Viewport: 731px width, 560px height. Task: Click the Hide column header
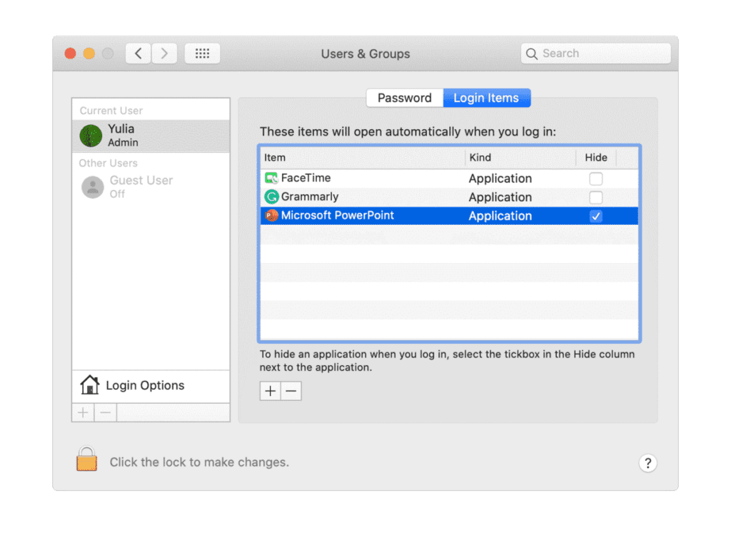click(596, 158)
